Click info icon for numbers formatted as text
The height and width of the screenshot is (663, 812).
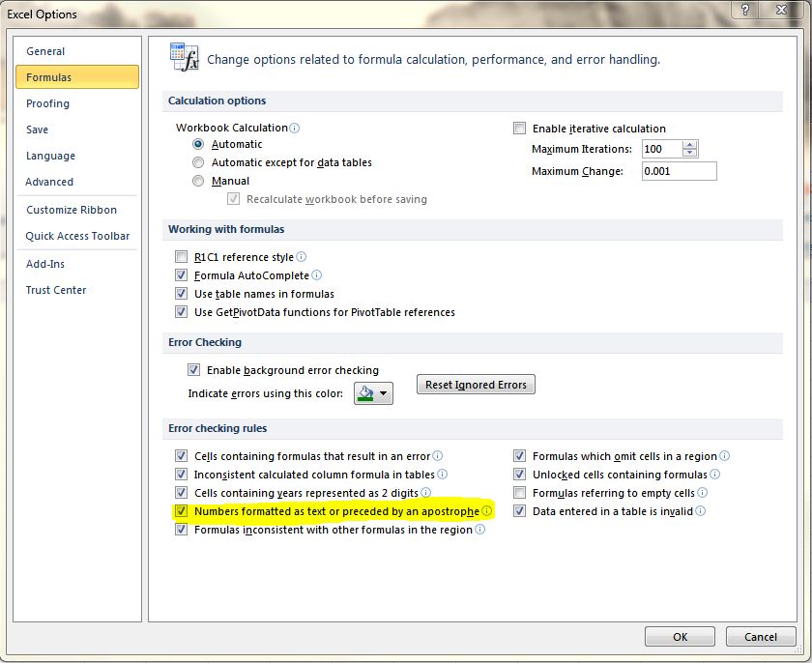(x=487, y=511)
